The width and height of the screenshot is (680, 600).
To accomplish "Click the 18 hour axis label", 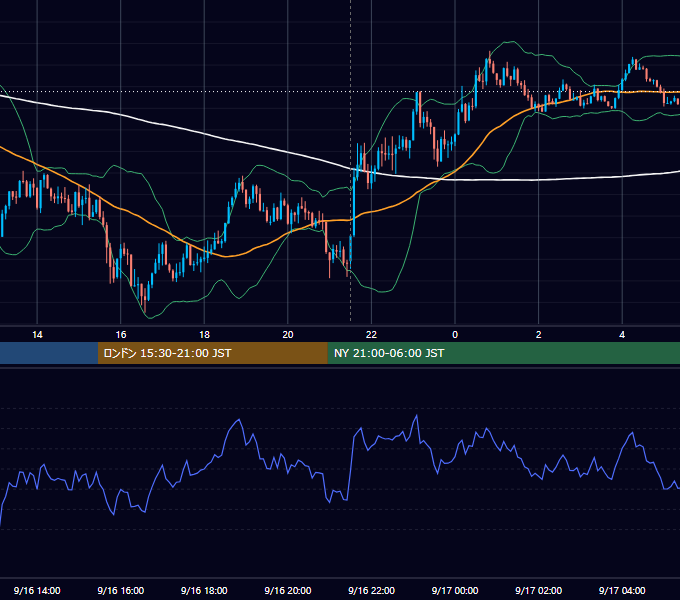I will click(x=204, y=335).
